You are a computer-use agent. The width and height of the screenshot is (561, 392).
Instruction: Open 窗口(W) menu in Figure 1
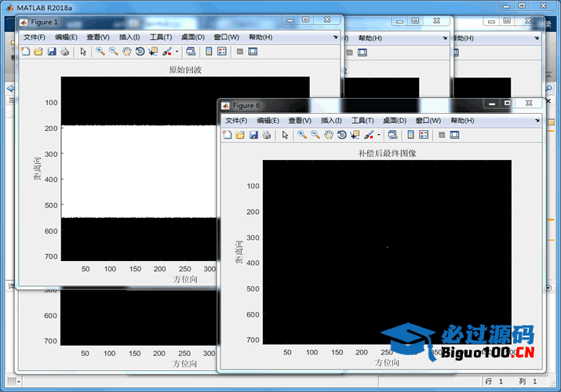click(x=227, y=37)
